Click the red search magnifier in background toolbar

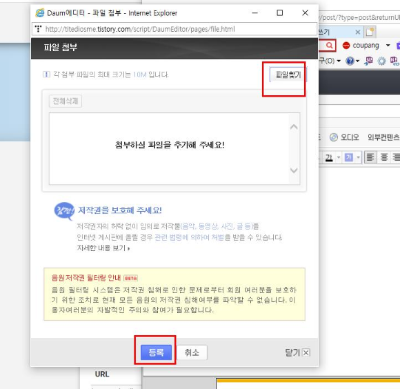pyautogui.click(x=329, y=45)
